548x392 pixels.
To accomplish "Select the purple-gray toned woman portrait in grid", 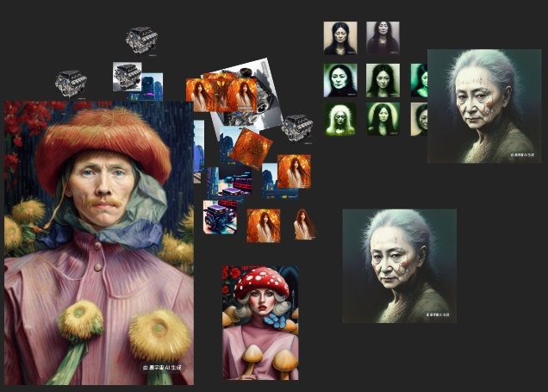I will pyautogui.click(x=383, y=38).
